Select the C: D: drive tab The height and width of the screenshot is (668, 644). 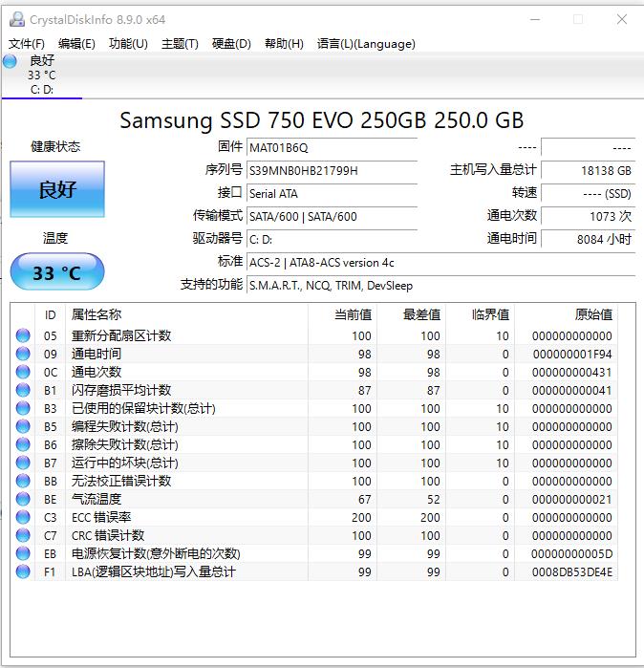(42, 89)
